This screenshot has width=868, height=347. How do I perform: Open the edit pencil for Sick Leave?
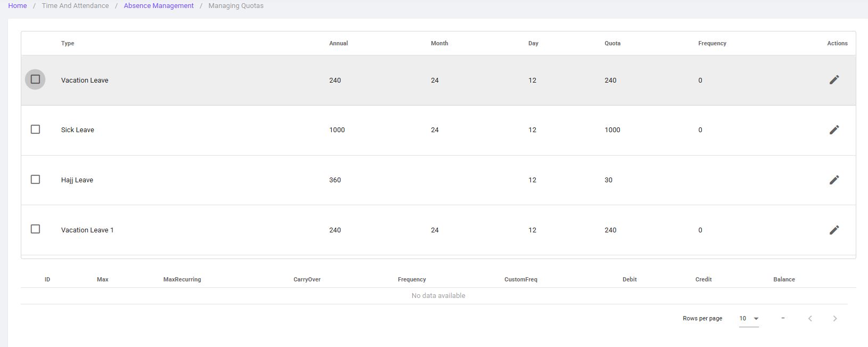coord(834,130)
